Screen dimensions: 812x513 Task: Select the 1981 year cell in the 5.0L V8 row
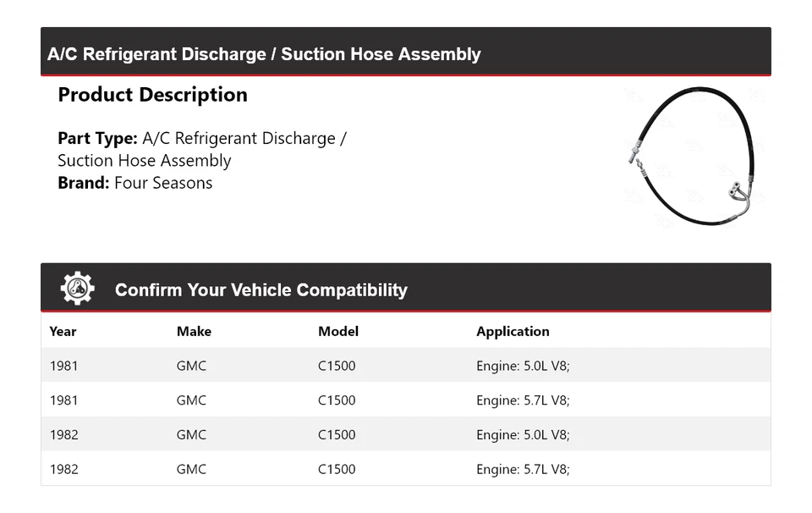pos(63,366)
